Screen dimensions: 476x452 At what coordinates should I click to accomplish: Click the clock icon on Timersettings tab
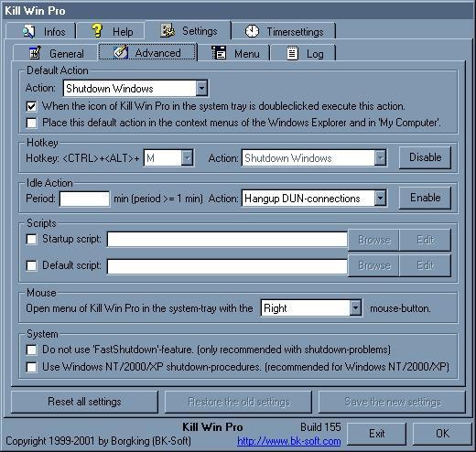pyautogui.click(x=252, y=31)
